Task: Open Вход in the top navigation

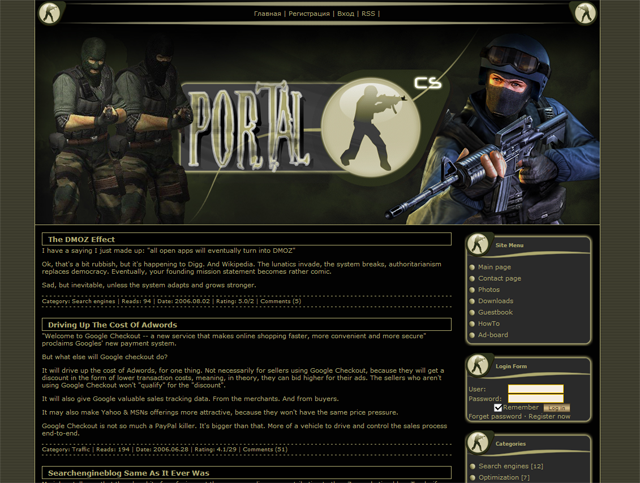Action: 346,13
